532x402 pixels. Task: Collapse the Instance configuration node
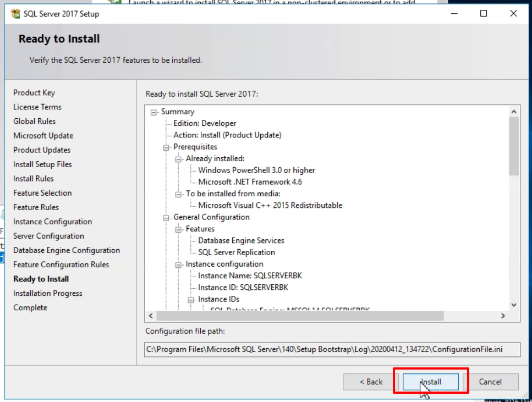[x=178, y=265]
